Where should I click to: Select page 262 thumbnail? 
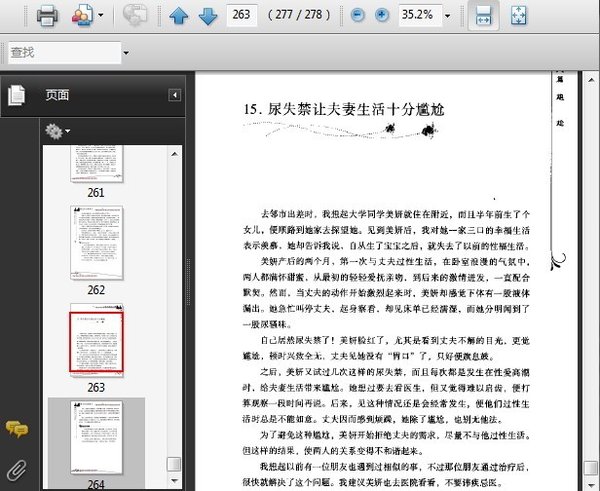[96, 243]
